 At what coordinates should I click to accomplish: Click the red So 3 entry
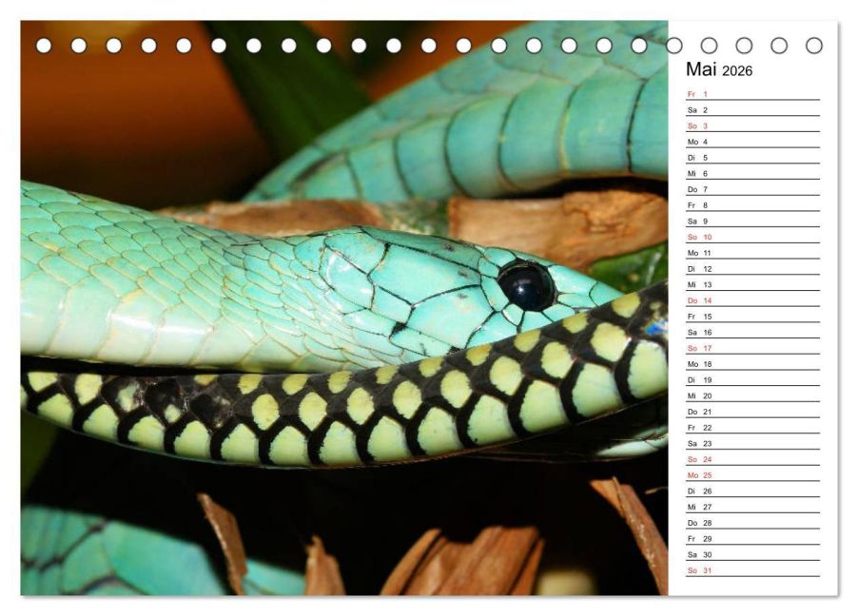pyautogui.click(x=751, y=125)
